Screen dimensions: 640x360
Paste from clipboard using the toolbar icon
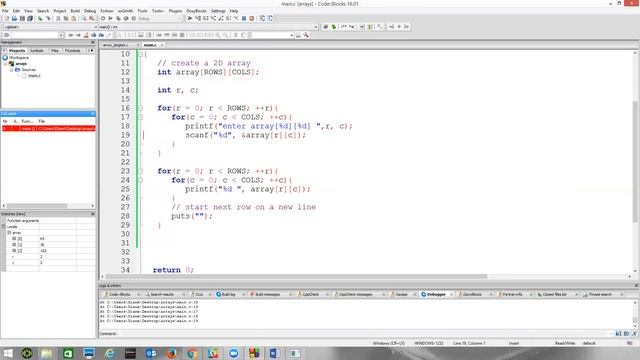coord(73,18)
